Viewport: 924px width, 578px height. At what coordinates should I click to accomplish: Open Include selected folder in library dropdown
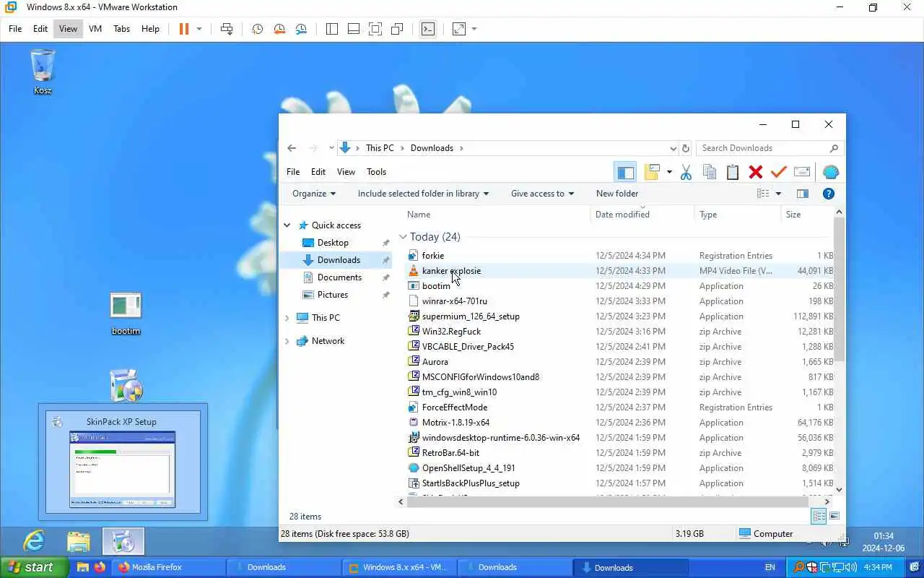pyautogui.click(x=423, y=194)
